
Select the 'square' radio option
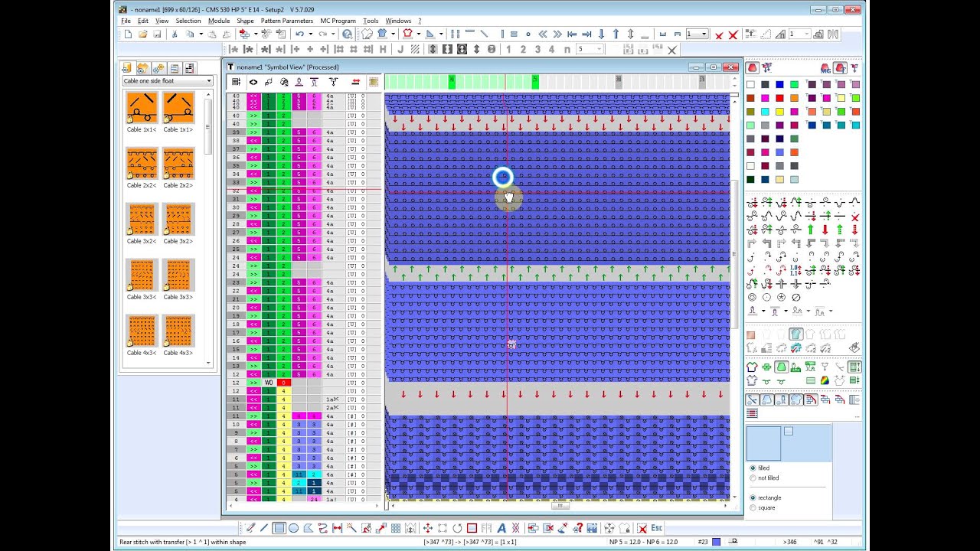tap(753, 507)
